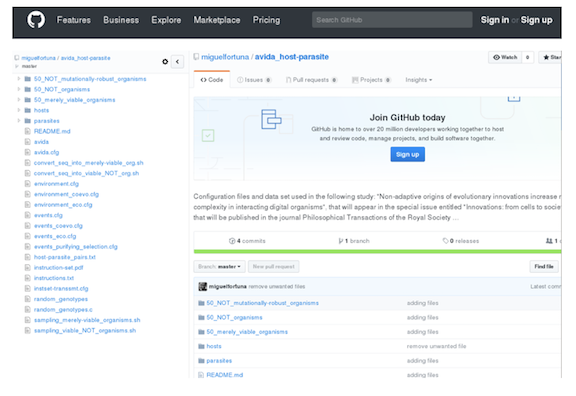576x396 pixels.
Task: Open miguelfortuna owner link in page title
Action: point(225,57)
